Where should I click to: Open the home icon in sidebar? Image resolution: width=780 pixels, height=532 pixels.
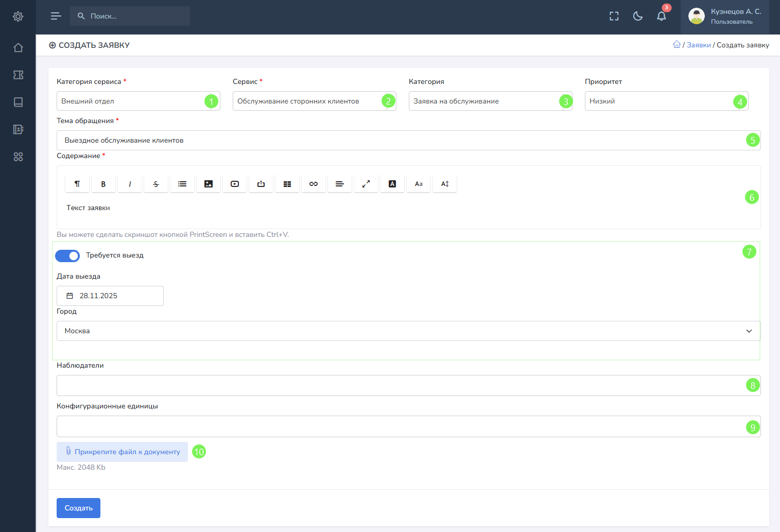click(18, 48)
